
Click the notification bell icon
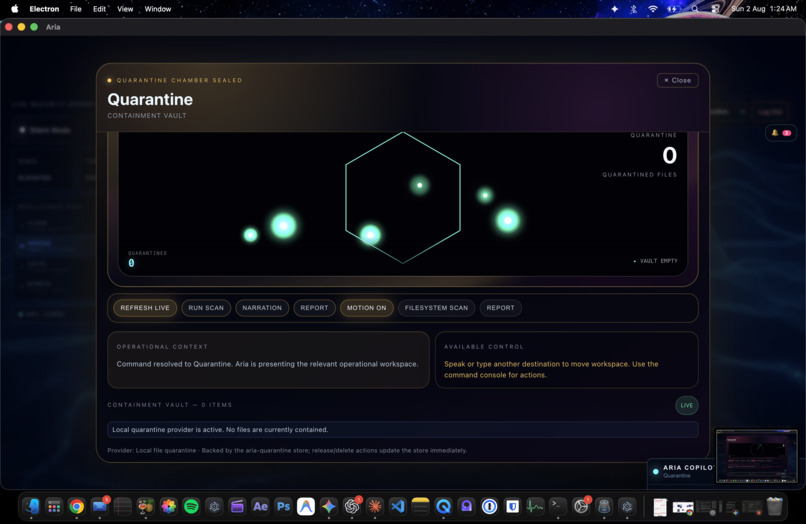point(775,133)
